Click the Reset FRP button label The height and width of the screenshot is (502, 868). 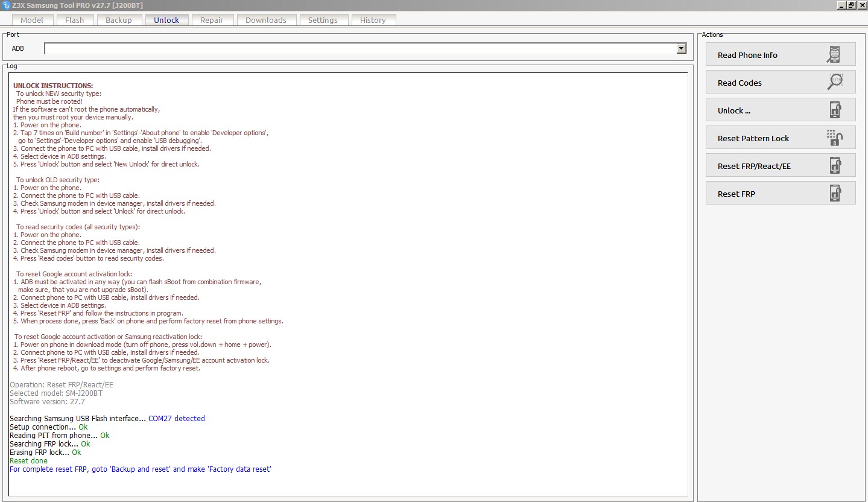(736, 194)
